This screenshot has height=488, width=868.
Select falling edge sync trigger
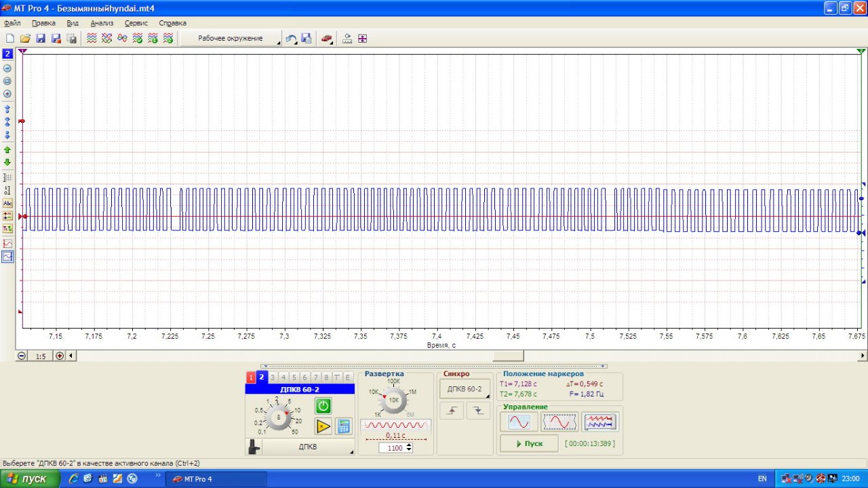pyautogui.click(x=478, y=410)
